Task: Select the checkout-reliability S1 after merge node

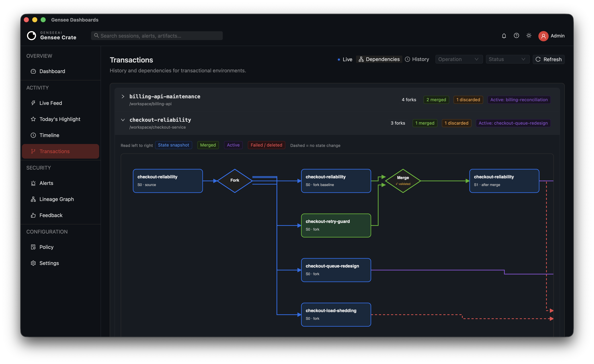Action: (504, 181)
